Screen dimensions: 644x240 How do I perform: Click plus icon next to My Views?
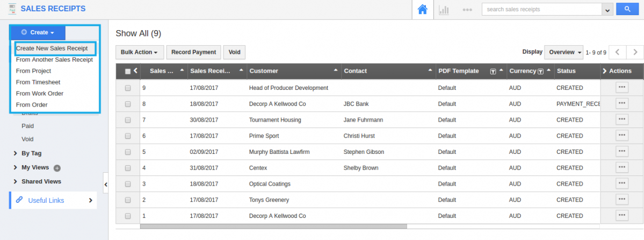[57, 168]
